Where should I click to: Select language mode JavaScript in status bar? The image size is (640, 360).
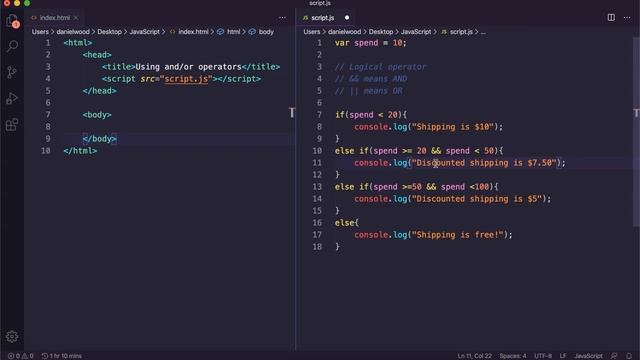pos(588,356)
